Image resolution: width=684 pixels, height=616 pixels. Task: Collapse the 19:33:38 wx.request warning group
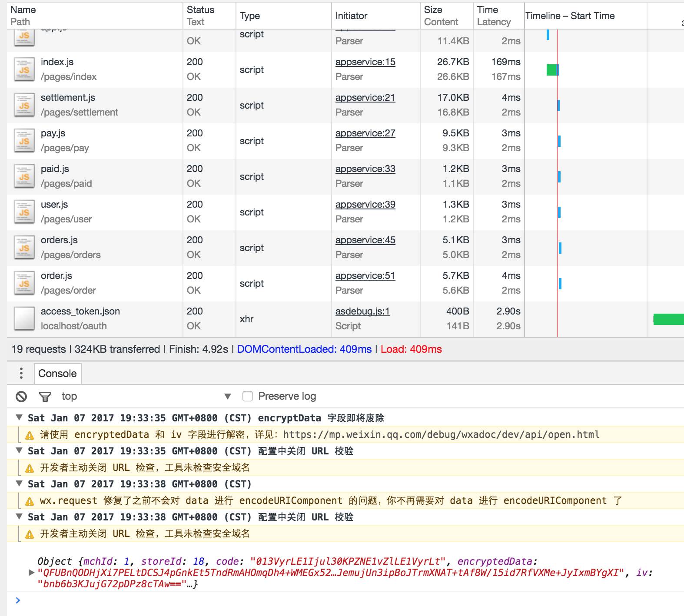coord(19,484)
